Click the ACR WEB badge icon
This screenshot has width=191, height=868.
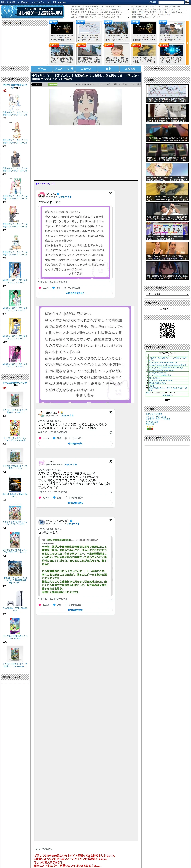click(x=167, y=400)
